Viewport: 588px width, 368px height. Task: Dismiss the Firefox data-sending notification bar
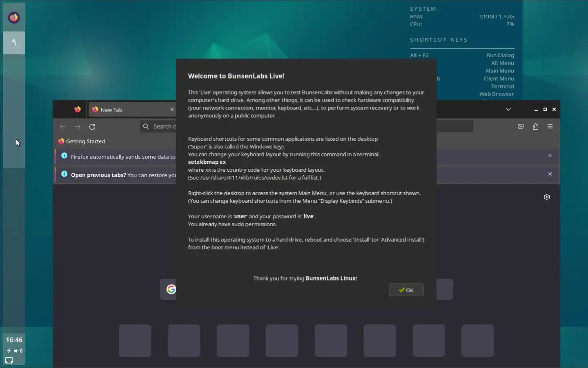(550, 155)
